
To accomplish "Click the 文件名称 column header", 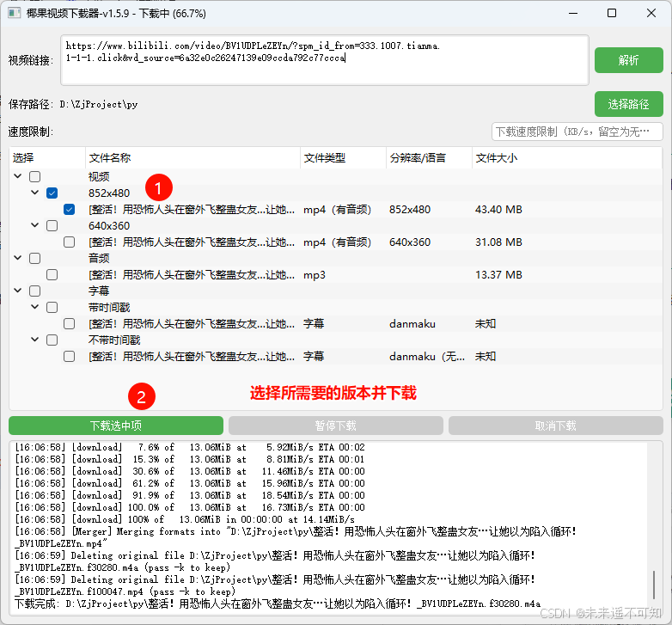I will 192,157.
